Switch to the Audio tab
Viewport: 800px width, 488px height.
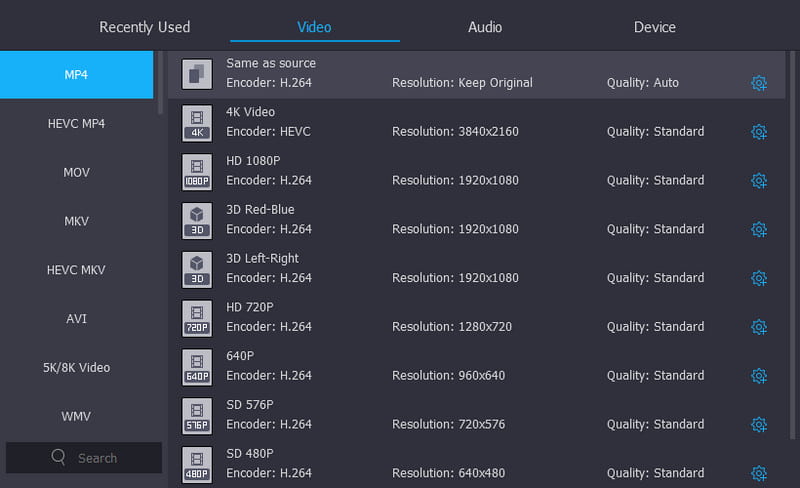[485, 27]
